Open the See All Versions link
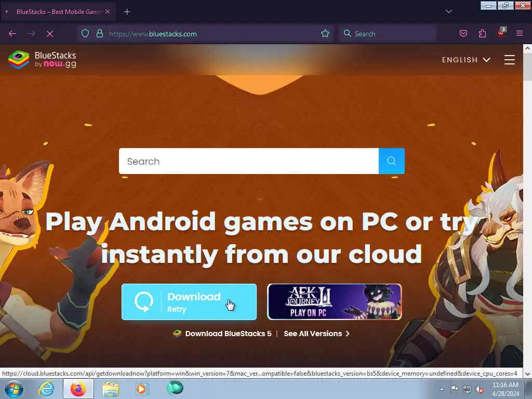This screenshot has height=399, width=532. [x=316, y=334]
